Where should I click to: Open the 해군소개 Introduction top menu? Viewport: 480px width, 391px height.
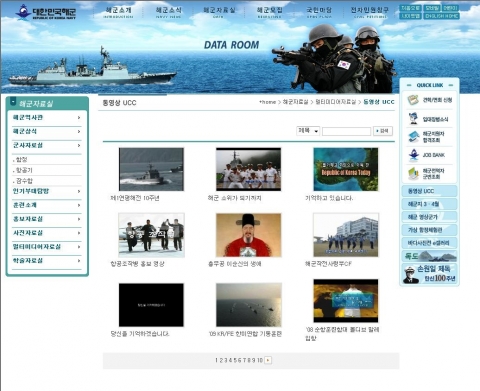coord(118,12)
